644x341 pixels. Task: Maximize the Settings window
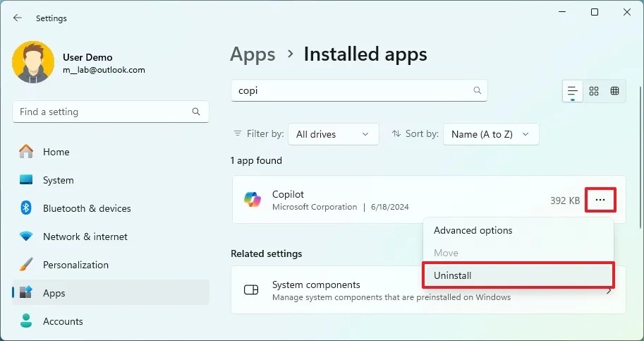[595, 12]
